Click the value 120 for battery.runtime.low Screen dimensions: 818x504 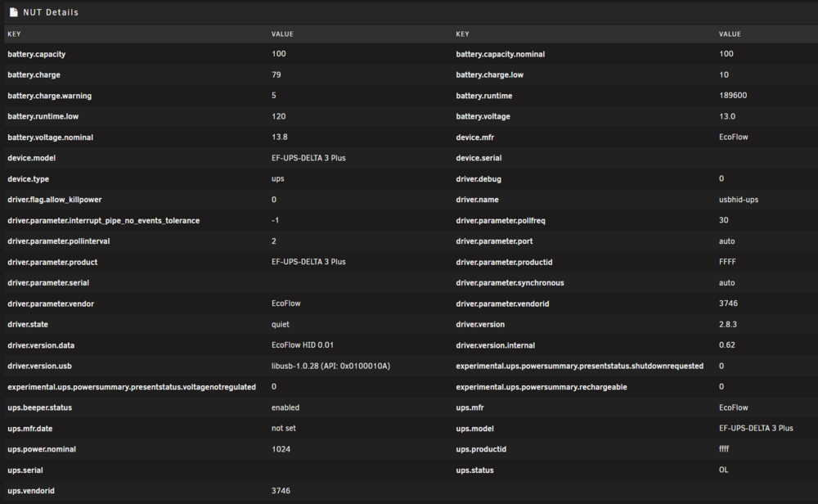(x=279, y=116)
